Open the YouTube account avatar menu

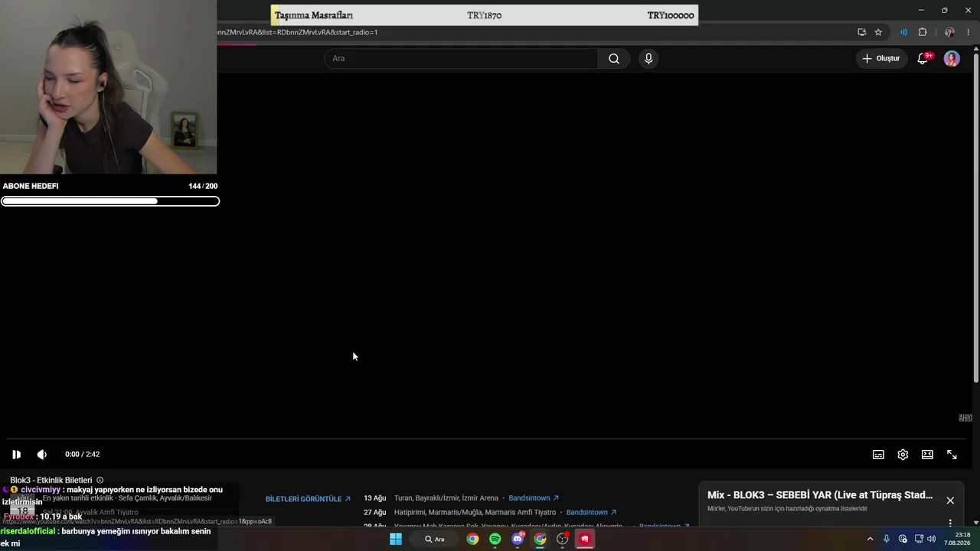point(952,58)
